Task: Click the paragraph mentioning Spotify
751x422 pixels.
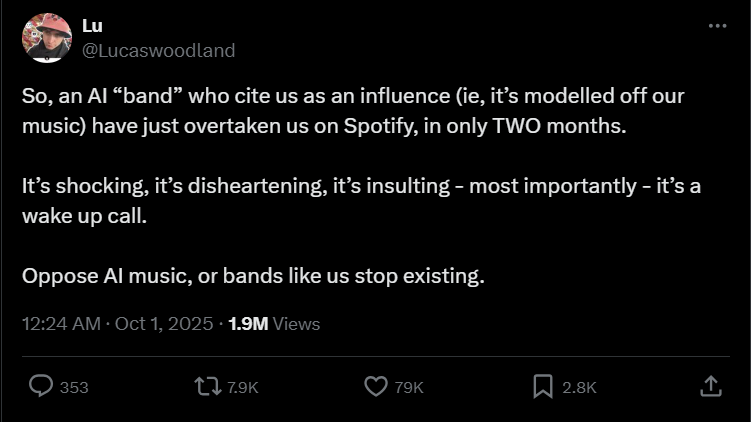Action: pyautogui.click(x=352, y=113)
